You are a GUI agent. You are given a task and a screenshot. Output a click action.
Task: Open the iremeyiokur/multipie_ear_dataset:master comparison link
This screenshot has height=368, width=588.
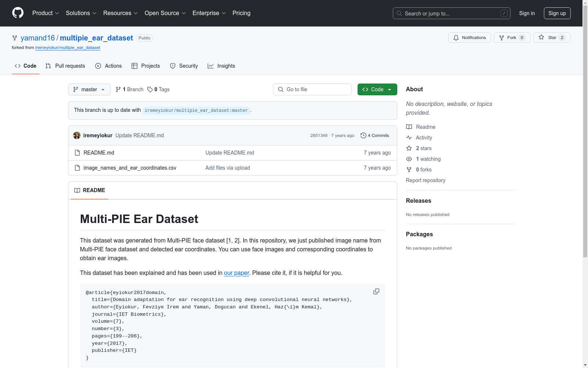[196, 110]
